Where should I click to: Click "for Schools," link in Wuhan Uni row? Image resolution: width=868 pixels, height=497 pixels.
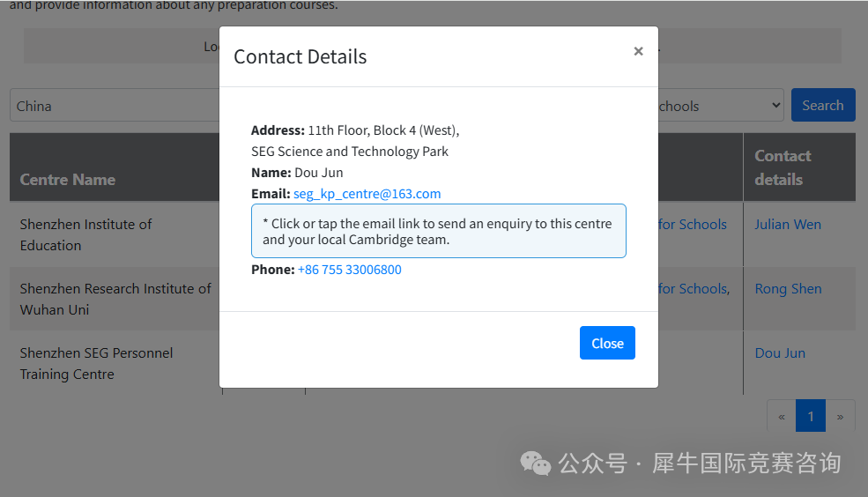[x=694, y=289]
